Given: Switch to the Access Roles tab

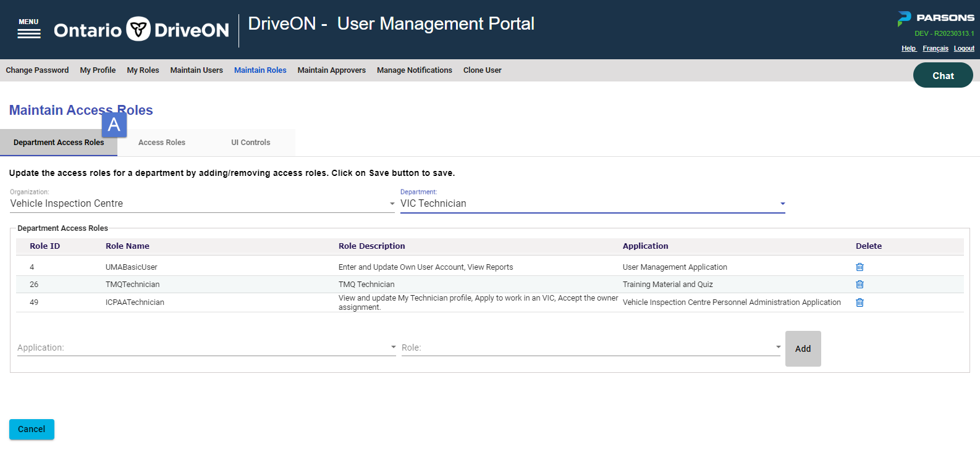Looking at the screenshot, I should coord(162,143).
